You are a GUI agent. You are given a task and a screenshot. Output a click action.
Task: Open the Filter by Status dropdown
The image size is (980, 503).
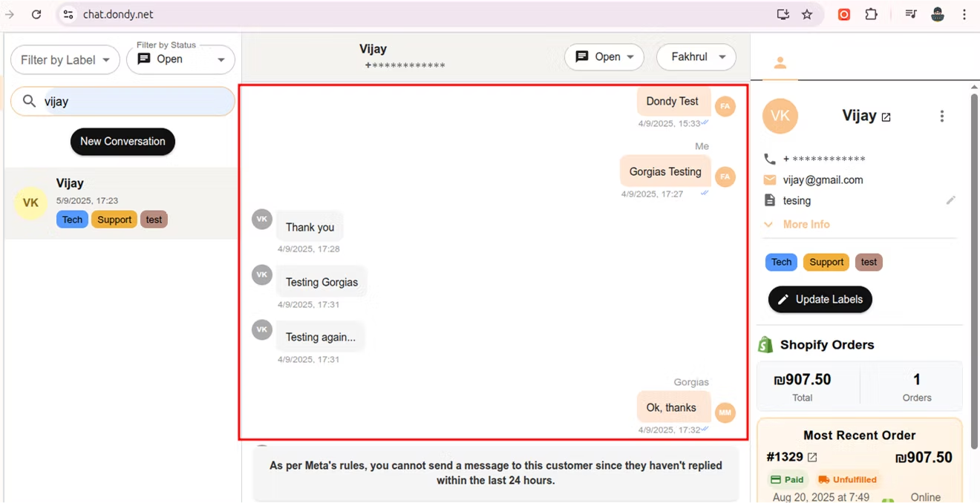[x=180, y=59]
